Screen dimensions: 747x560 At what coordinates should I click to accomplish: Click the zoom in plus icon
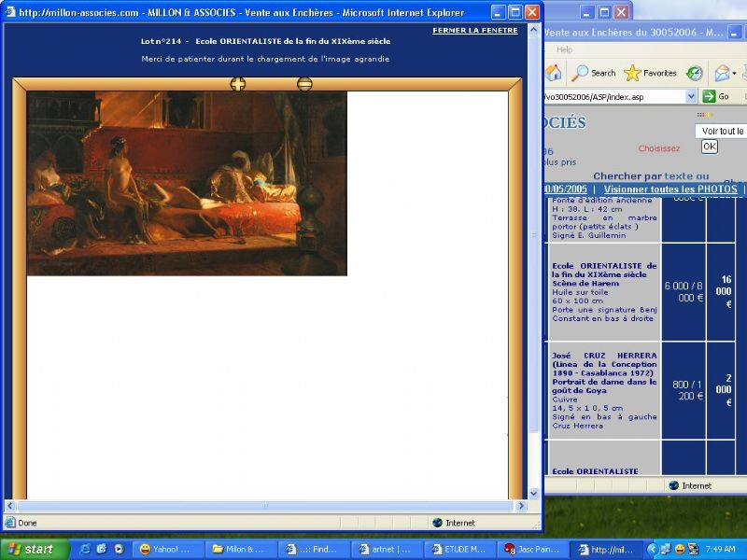(238, 84)
